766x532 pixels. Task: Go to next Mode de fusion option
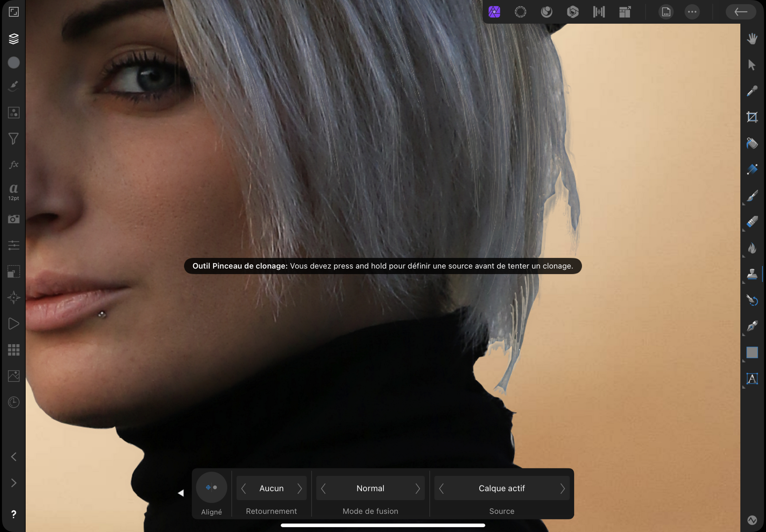417,488
